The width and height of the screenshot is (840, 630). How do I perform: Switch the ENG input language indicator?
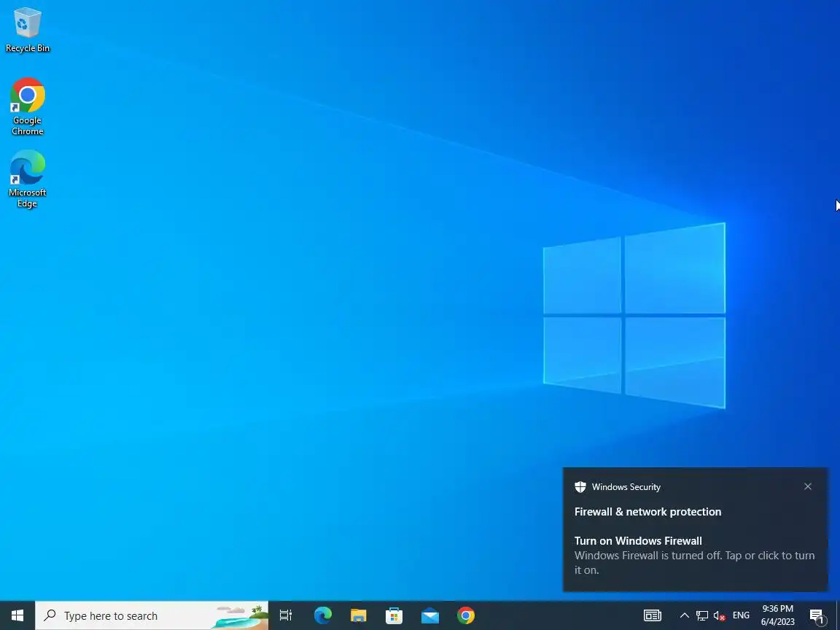click(741, 615)
